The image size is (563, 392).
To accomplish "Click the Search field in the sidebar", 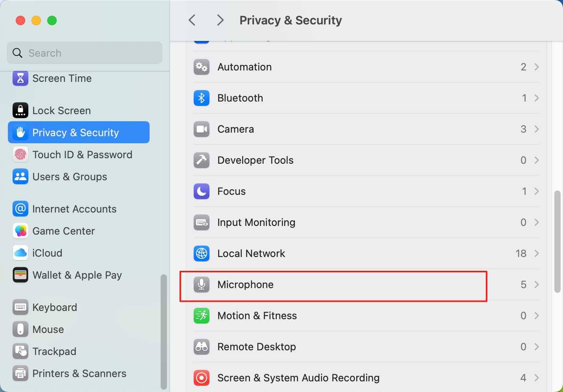I will pos(84,53).
